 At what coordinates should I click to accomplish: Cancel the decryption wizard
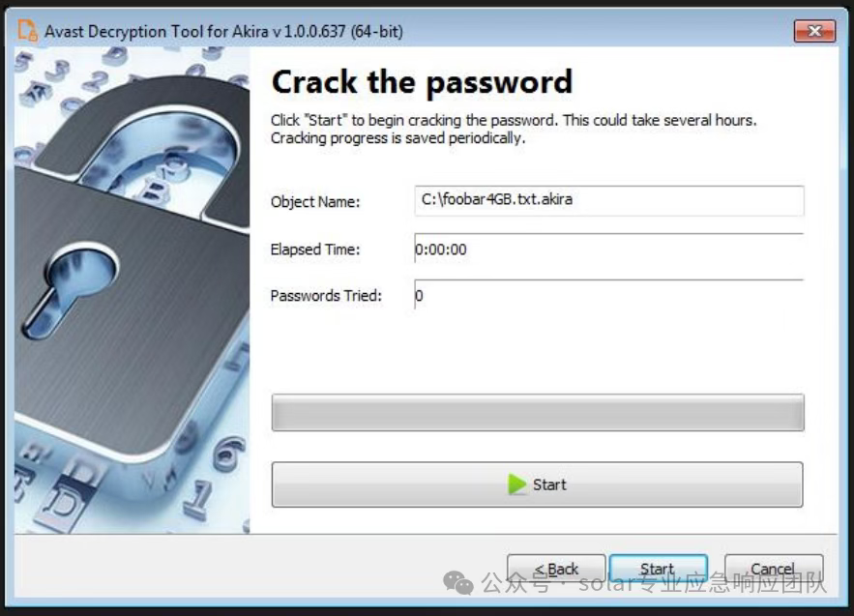point(774,569)
